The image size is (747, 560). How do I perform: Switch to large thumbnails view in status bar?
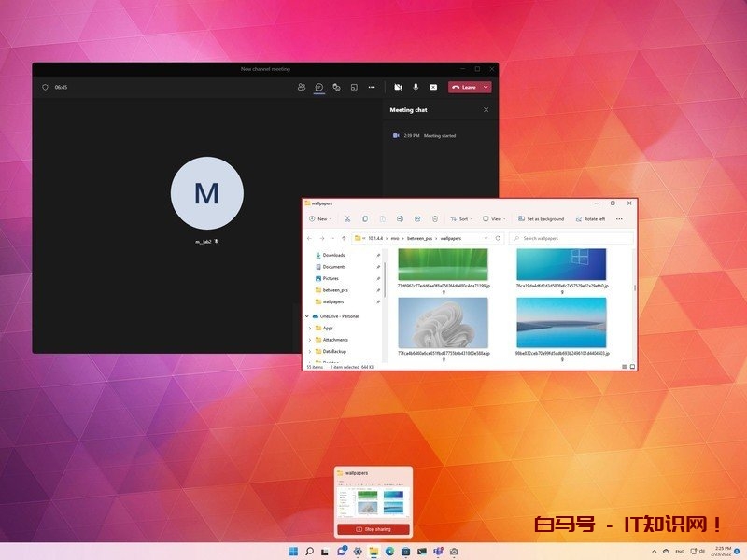tap(633, 367)
